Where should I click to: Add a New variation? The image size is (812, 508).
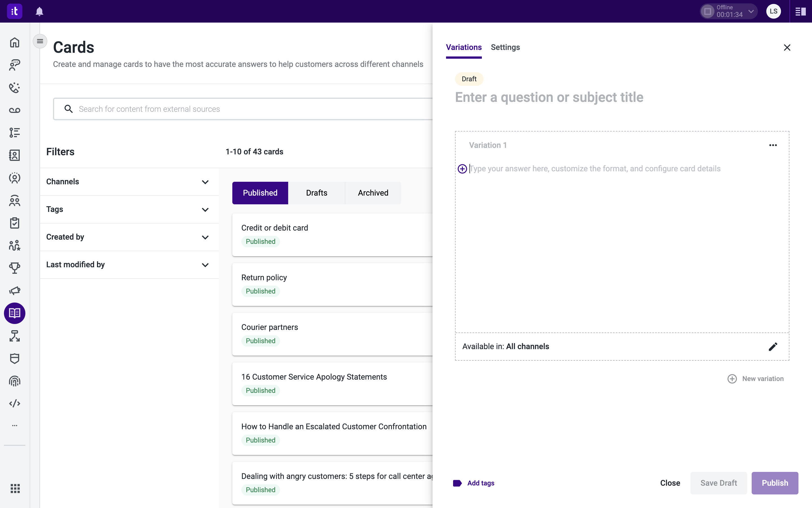(756, 379)
